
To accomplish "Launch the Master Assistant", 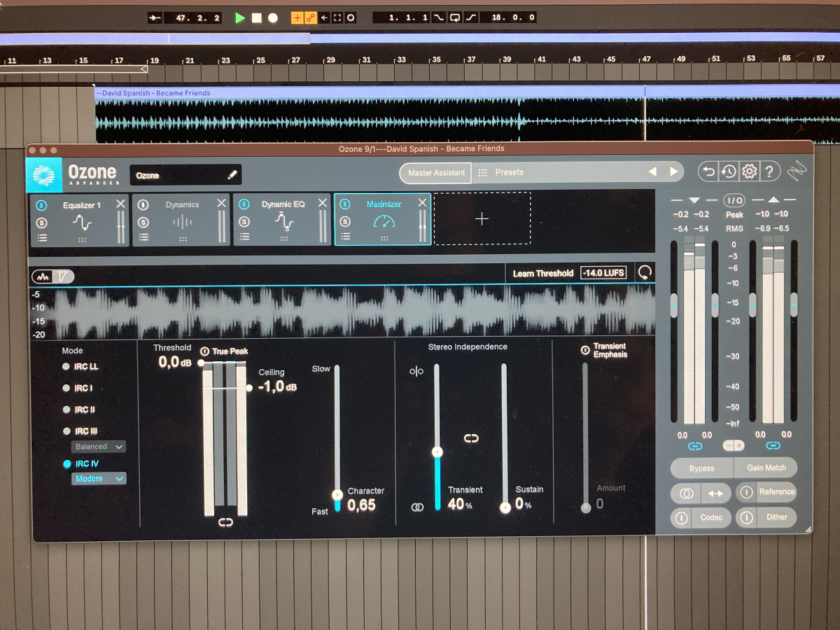I will 436,172.
